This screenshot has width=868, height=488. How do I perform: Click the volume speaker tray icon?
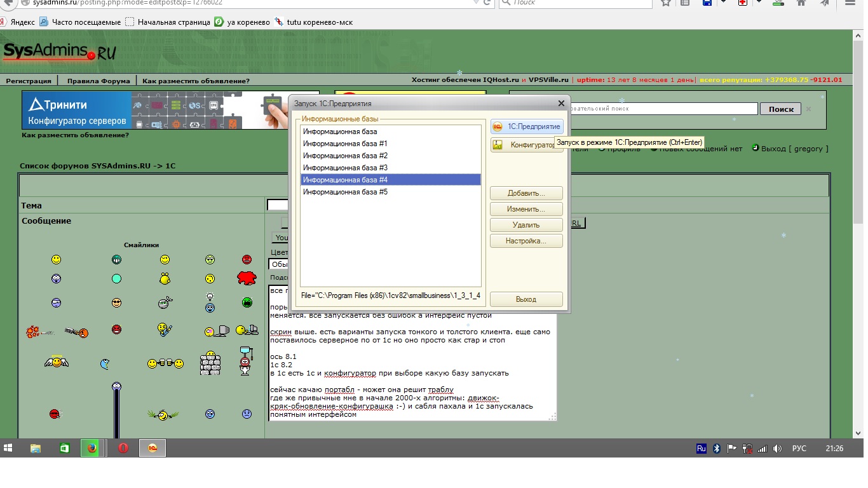pyautogui.click(x=776, y=449)
